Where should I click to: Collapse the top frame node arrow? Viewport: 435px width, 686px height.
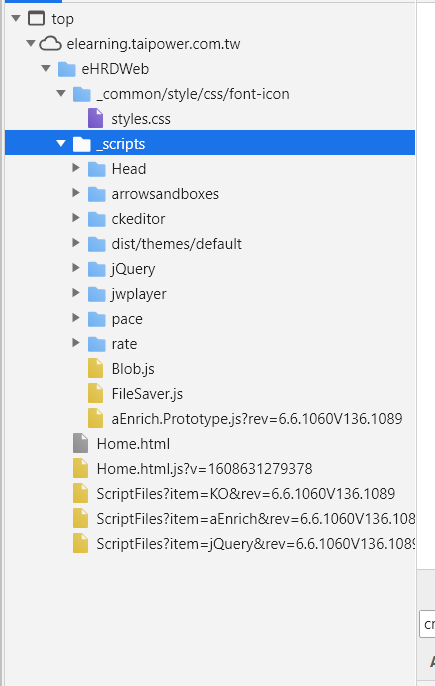[x=16, y=18]
